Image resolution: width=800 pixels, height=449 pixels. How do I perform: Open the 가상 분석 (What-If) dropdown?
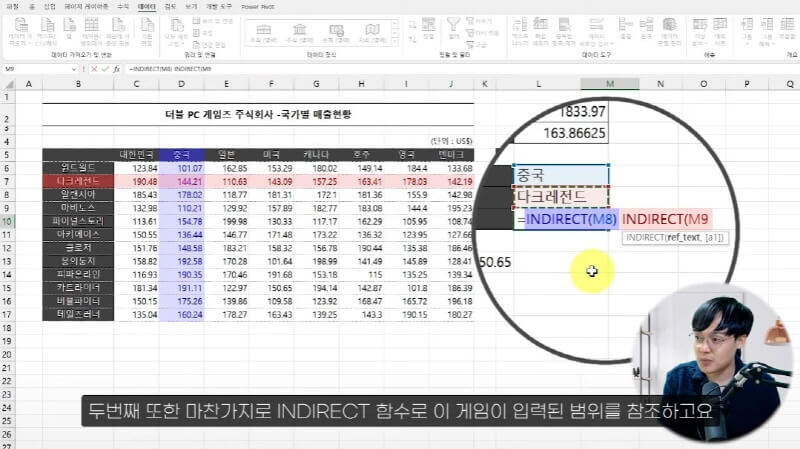tap(699, 32)
